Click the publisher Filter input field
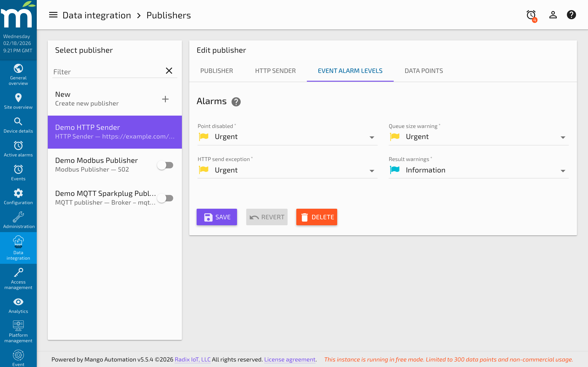 point(107,72)
